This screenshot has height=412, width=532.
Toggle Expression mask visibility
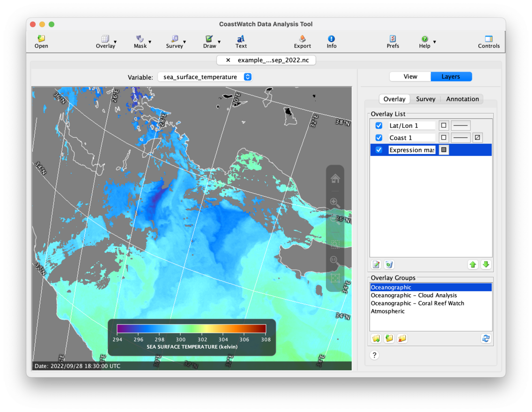click(x=378, y=149)
